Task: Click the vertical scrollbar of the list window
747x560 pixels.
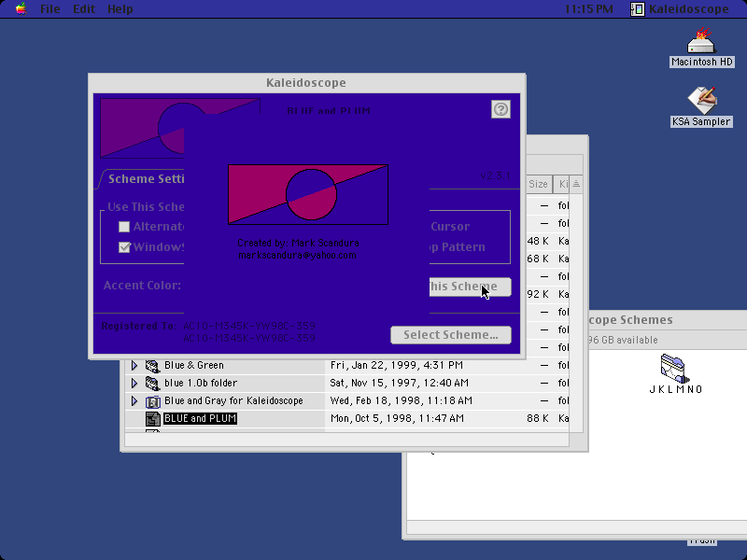Action: pos(576,313)
